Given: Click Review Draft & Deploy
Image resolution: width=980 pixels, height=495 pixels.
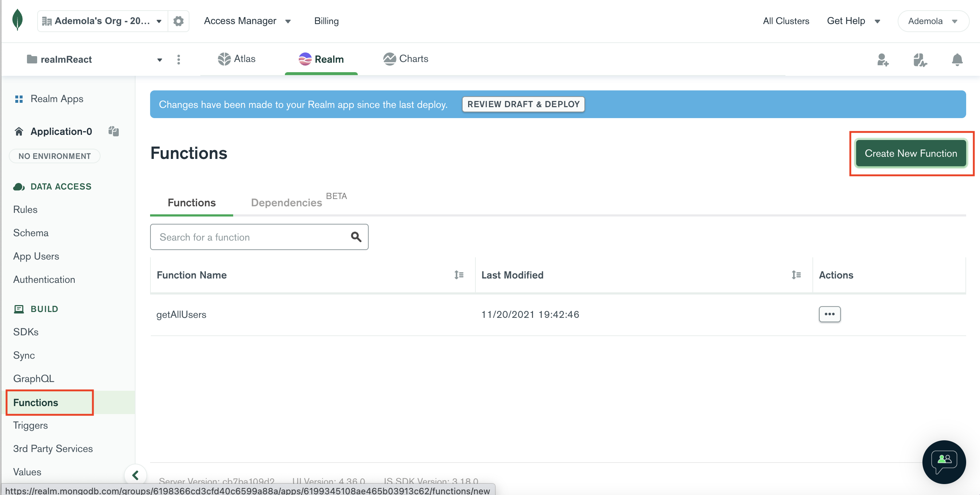Looking at the screenshot, I should [523, 104].
